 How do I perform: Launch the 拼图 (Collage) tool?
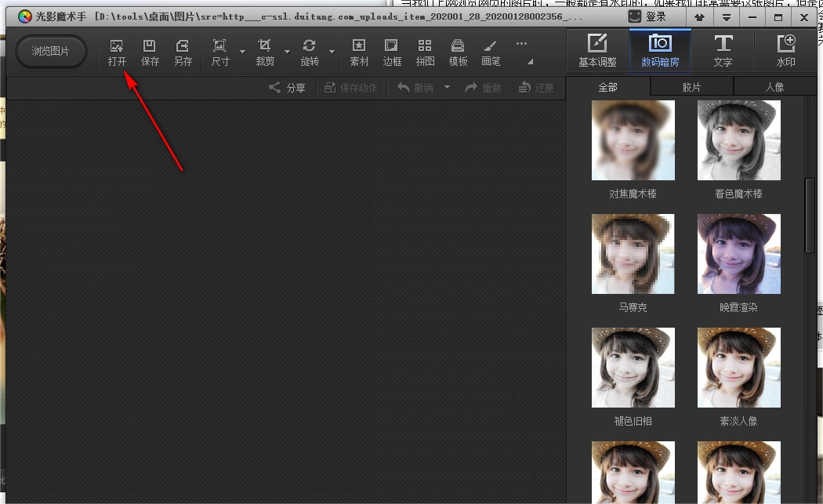[425, 52]
